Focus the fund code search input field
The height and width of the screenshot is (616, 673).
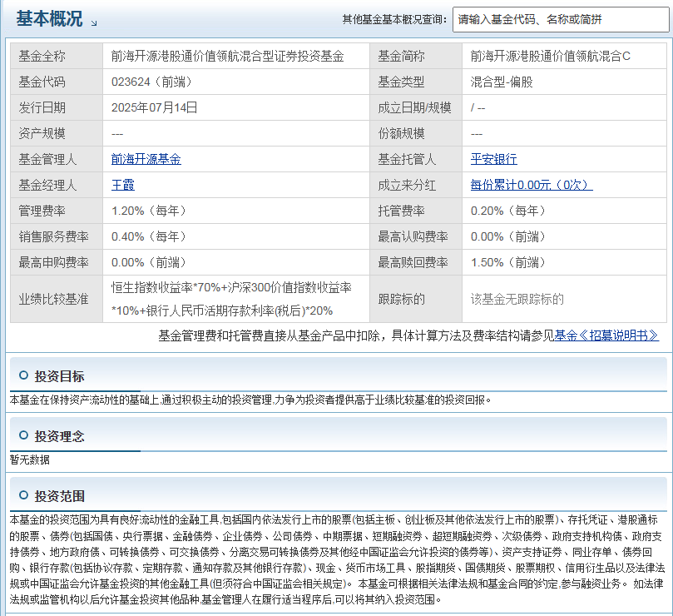click(x=561, y=19)
